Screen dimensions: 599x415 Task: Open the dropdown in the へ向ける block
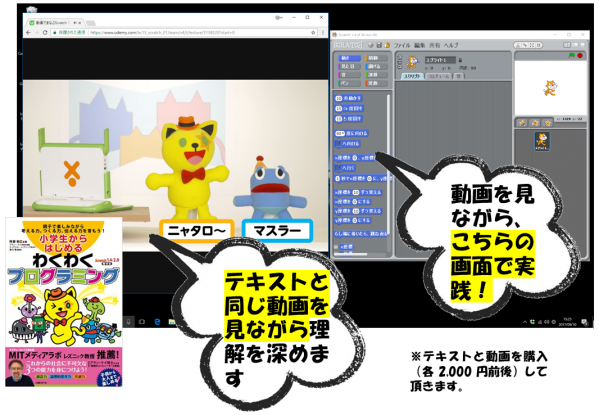click(338, 144)
